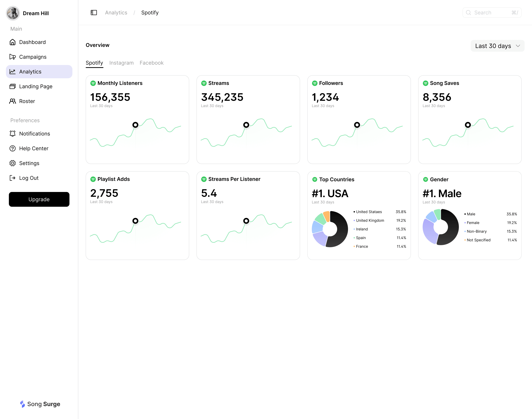This screenshot has width=532, height=419.
Task: Click Spotify logo on Streams card
Action: [204, 83]
